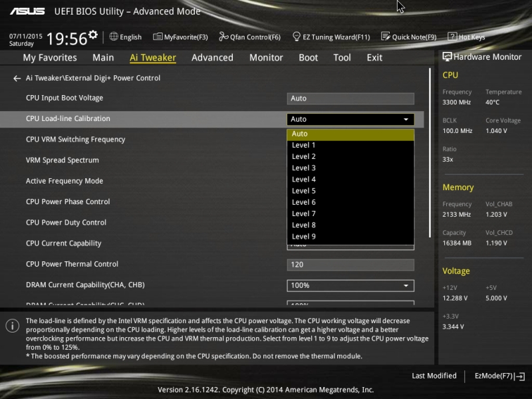Choose Level 6 load-line calibration
This screenshot has height=399, width=532.
tap(350, 203)
